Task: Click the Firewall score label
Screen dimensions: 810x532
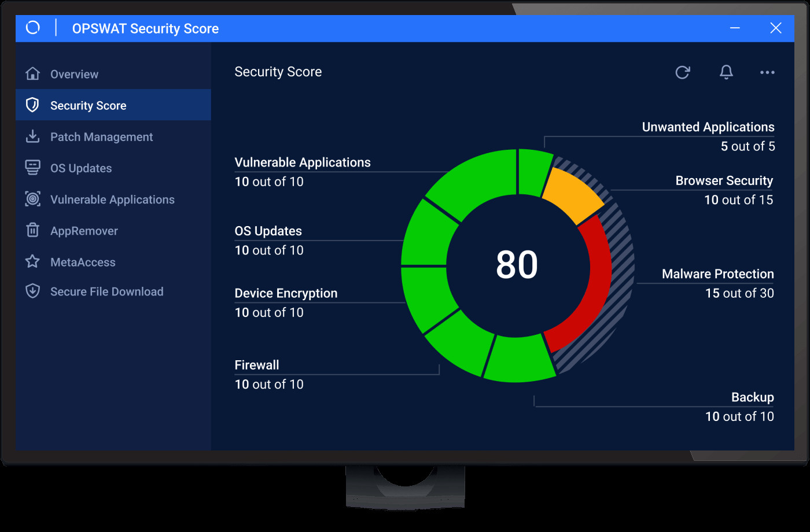Action: [257, 365]
